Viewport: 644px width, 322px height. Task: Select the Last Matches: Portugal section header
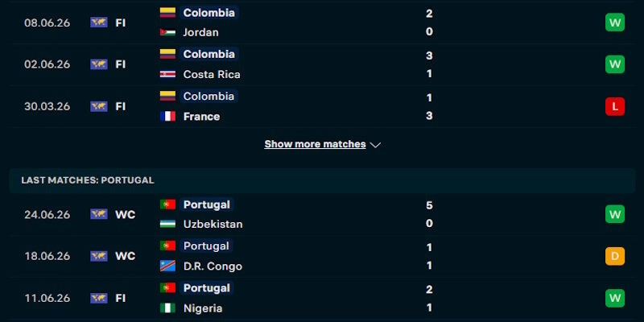(322, 180)
